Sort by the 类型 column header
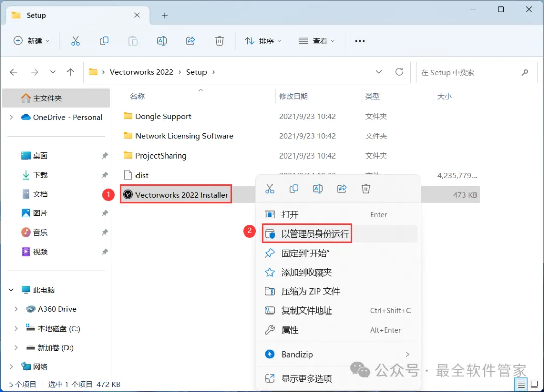 tap(373, 96)
